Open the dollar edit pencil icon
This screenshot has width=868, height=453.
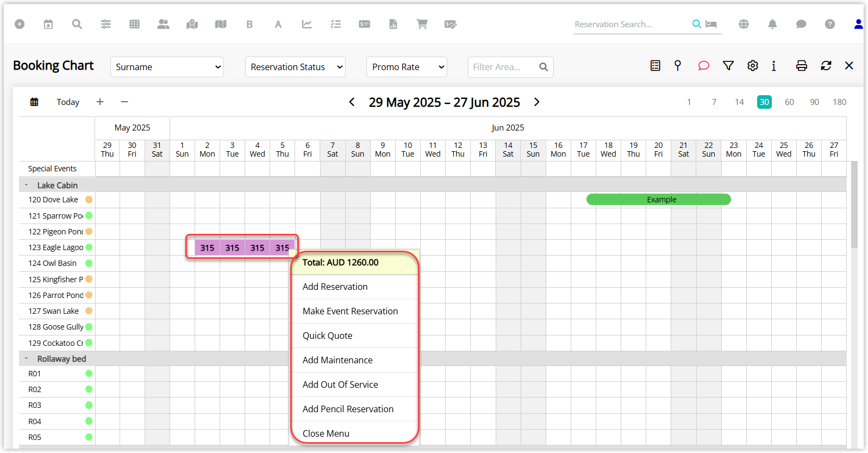451,24
